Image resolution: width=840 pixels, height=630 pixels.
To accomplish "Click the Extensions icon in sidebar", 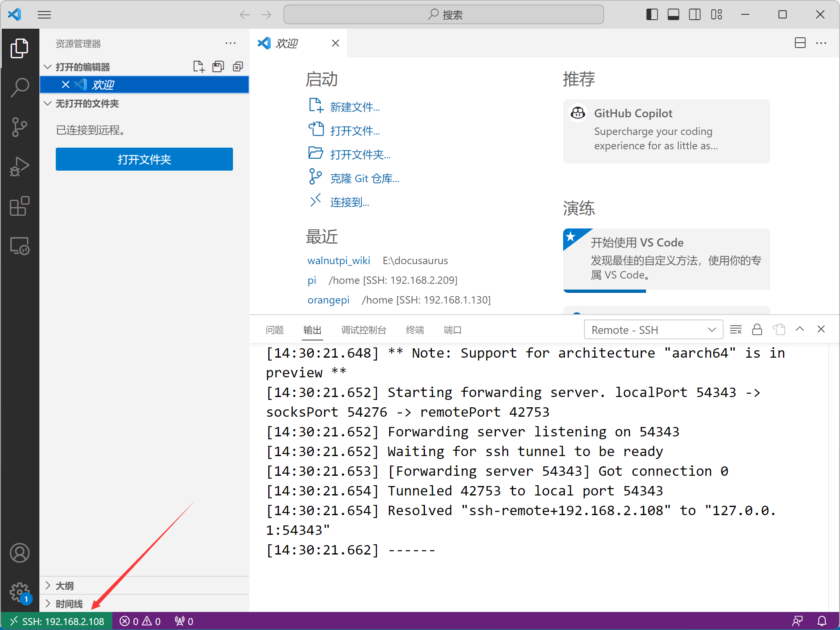I will pyautogui.click(x=20, y=205).
